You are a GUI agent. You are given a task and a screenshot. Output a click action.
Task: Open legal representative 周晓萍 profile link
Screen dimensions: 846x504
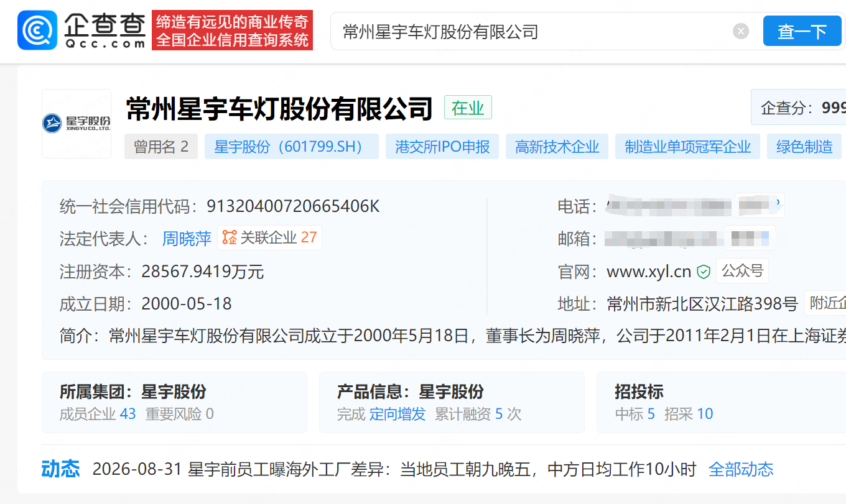(x=187, y=238)
